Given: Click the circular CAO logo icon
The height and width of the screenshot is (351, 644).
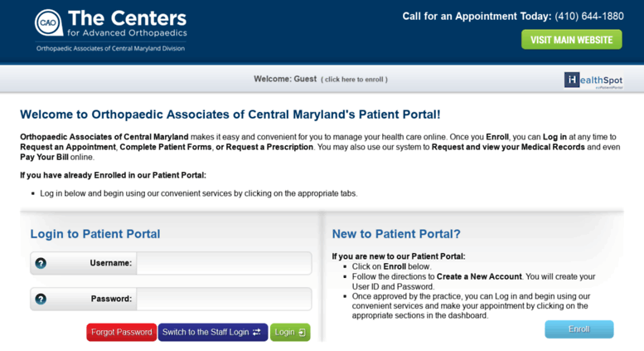Looking at the screenshot, I should click(49, 22).
